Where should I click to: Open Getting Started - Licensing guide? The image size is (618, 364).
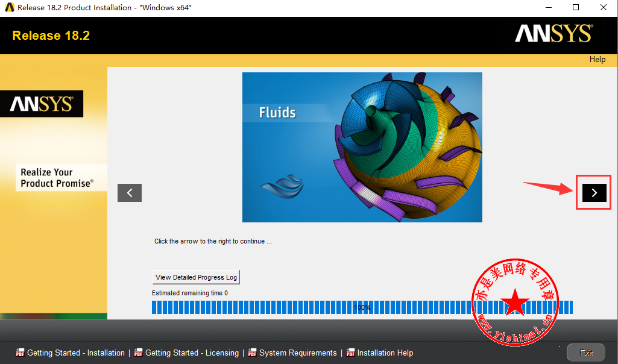point(192,353)
